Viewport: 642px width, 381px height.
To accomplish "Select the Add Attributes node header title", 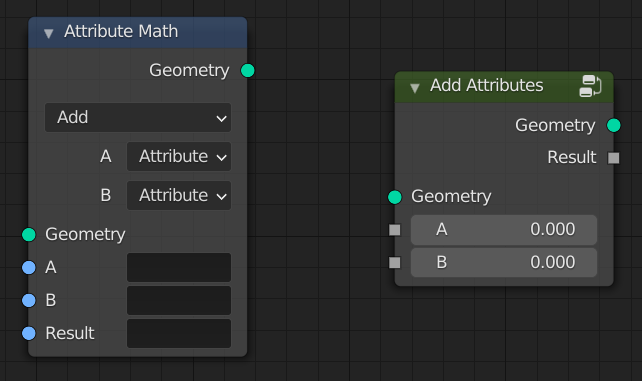I will 487,86.
